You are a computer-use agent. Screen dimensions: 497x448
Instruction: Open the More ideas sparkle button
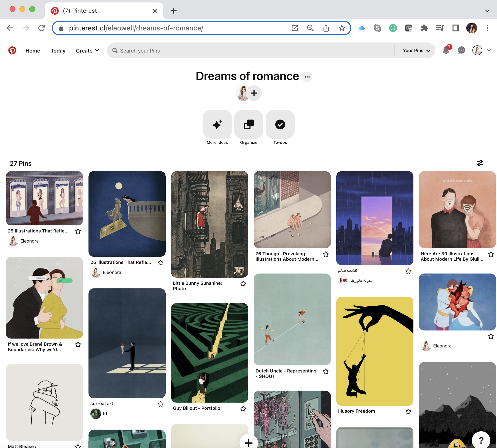pos(217,124)
